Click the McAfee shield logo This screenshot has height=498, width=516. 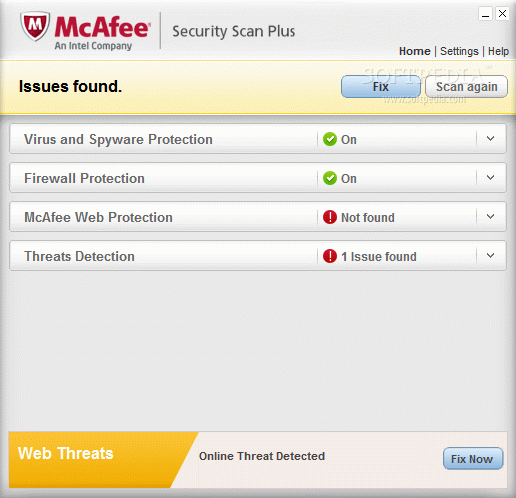point(35,26)
